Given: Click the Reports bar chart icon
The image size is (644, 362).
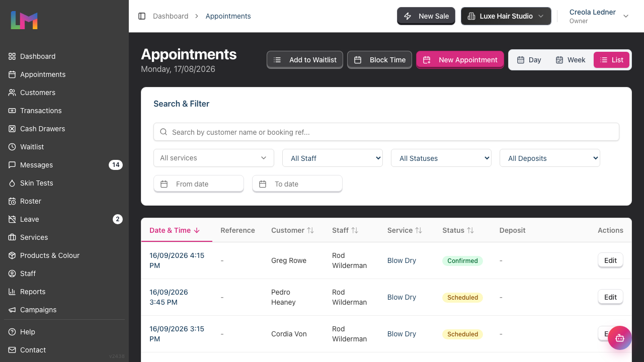Looking at the screenshot, I should (12, 292).
